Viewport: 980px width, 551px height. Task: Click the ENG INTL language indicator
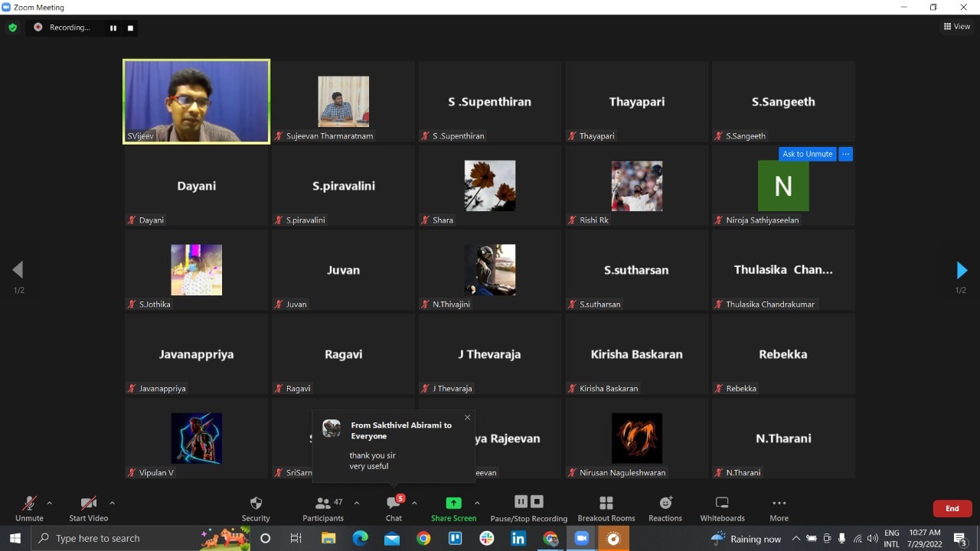(x=891, y=539)
